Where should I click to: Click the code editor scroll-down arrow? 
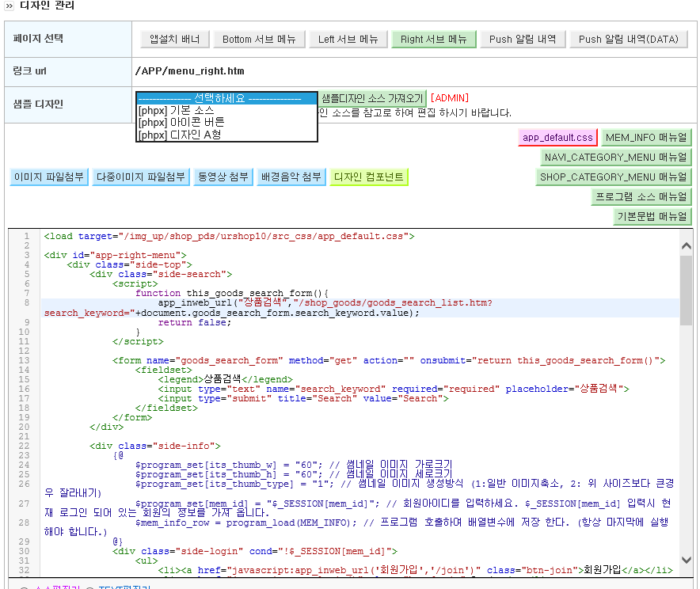687,560
